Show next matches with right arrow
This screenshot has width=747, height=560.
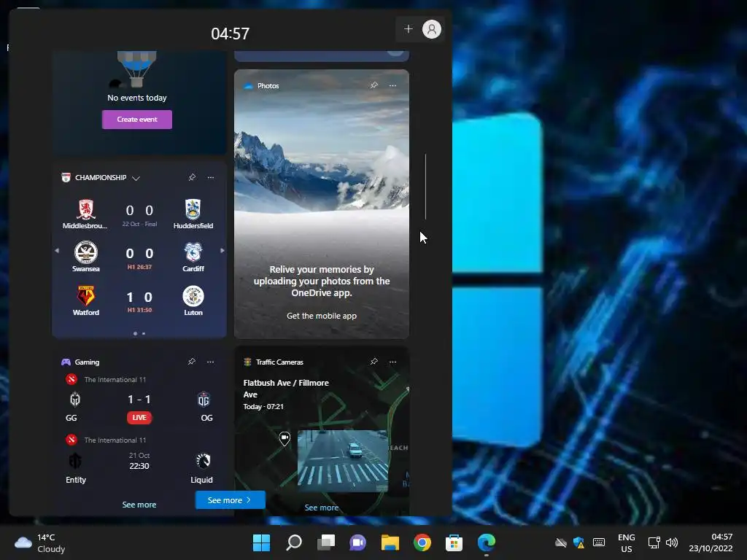(222, 251)
